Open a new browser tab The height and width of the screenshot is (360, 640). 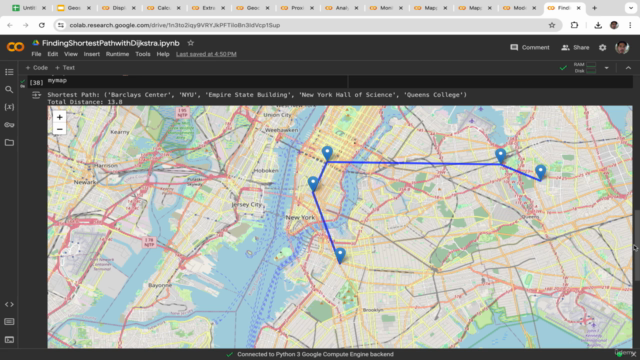tap(594, 8)
